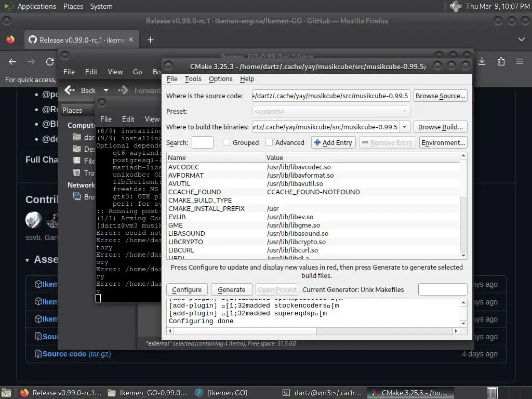Click the Firefox list all tabs chevron

pos(522,39)
